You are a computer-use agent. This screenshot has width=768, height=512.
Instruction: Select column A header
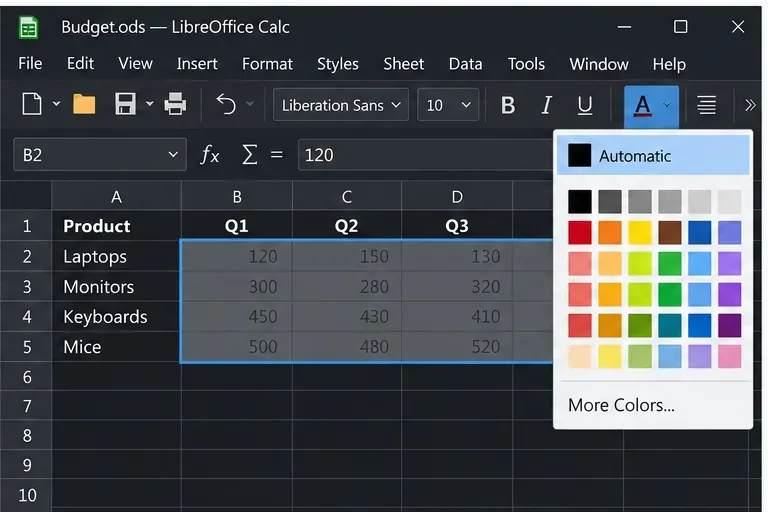[116, 196]
